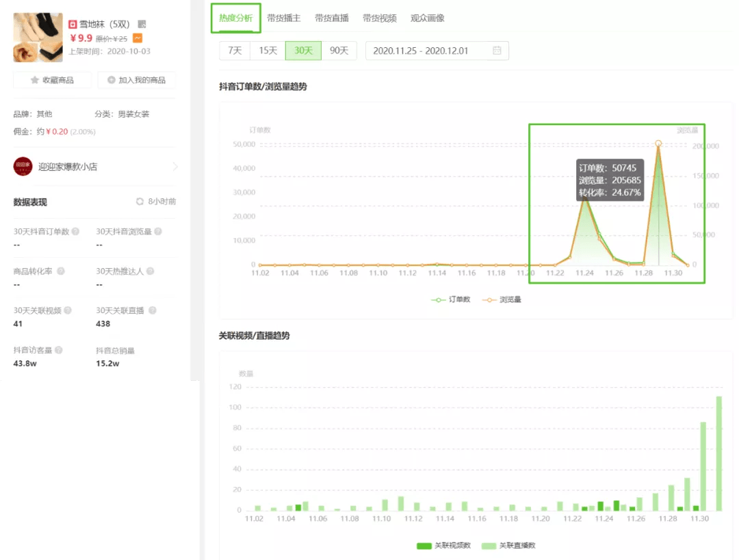
Task: Select the 15天 time range option
Action: (x=268, y=51)
